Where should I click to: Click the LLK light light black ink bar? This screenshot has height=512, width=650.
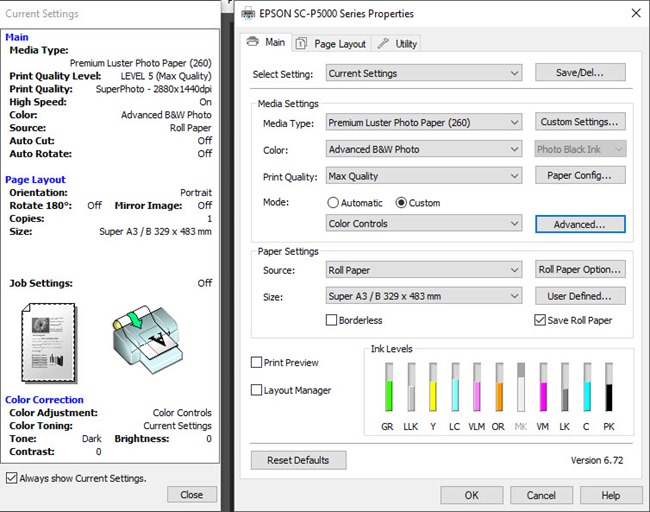[411, 387]
